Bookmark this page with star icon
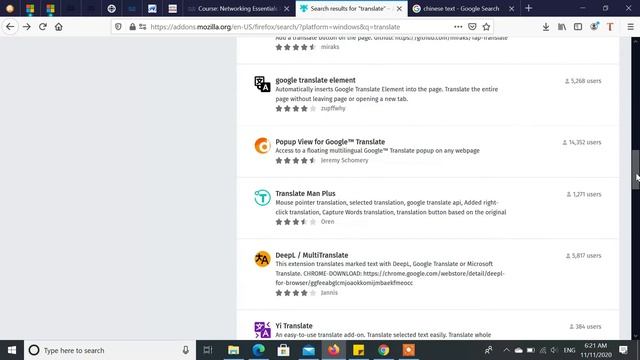This screenshot has width=640, height=360. (x=486, y=27)
